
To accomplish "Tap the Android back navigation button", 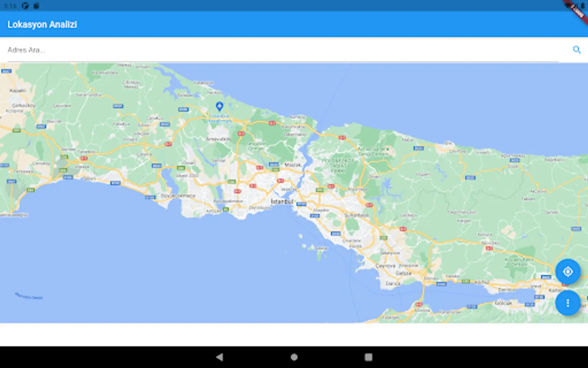I will [220, 357].
